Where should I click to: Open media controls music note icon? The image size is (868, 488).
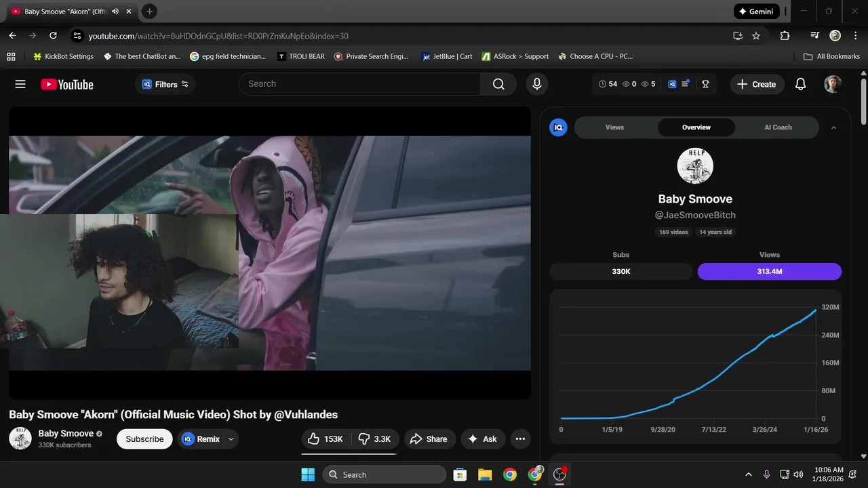815,35
